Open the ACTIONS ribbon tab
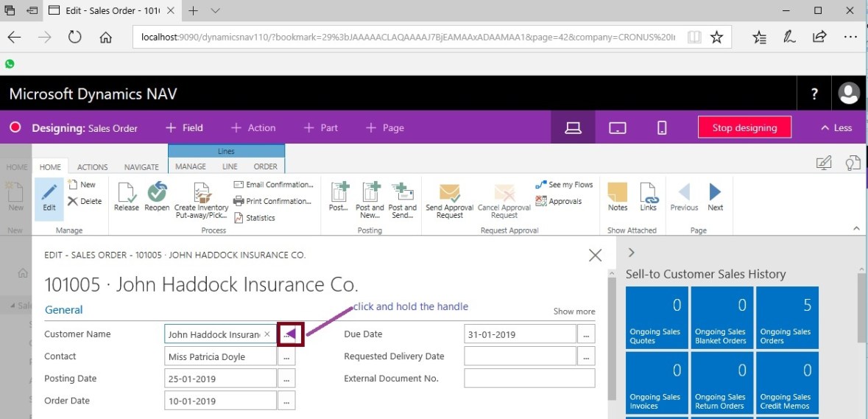This screenshot has width=868, height=419. [93, 167]
